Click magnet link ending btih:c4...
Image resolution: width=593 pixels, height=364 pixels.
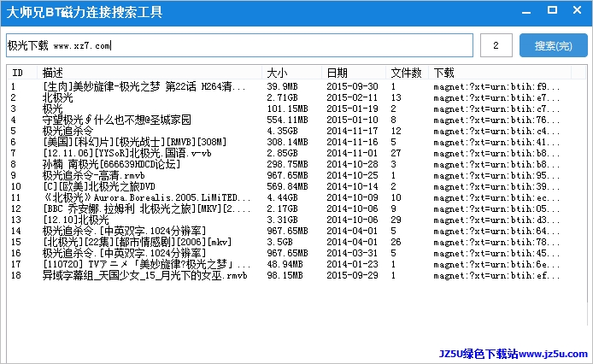click(496, 132)
